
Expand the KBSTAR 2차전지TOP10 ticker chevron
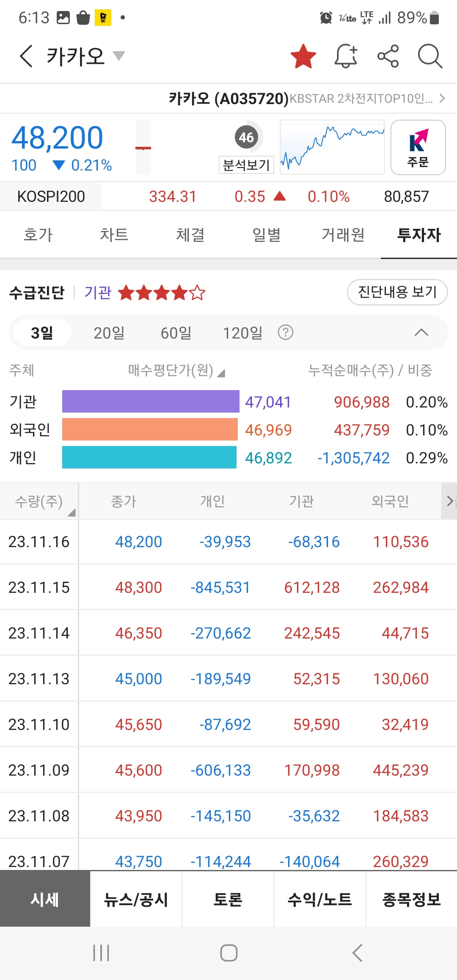[442, 99]
